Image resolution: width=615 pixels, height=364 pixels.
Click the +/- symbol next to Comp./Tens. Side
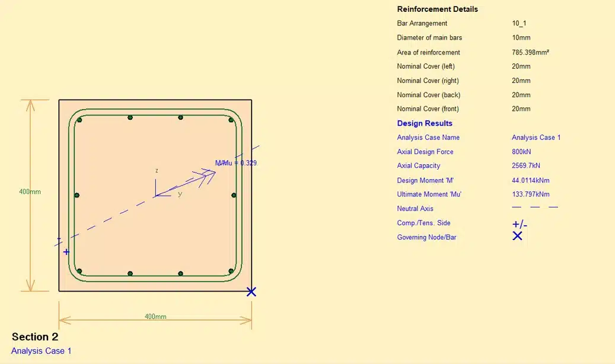(x=520, y=224)
